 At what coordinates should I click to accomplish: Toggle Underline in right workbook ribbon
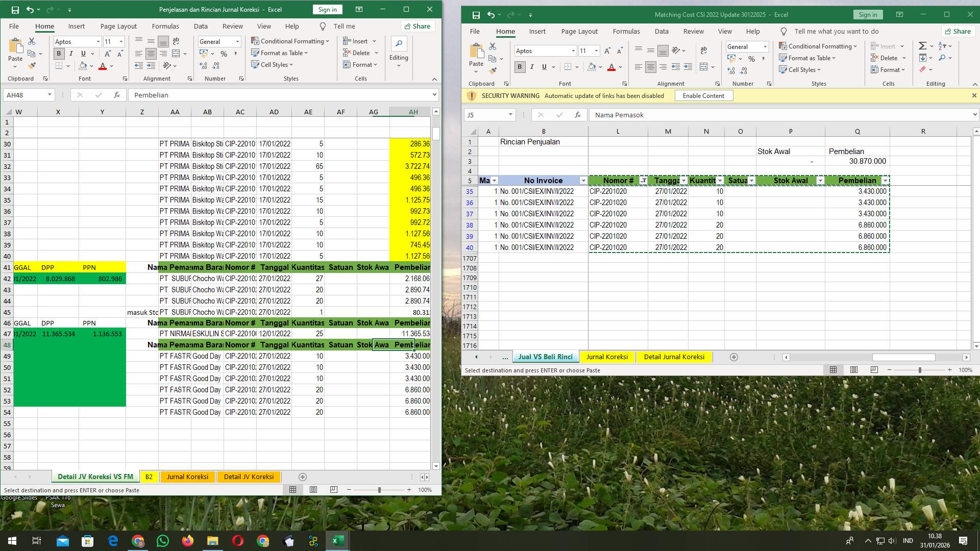pos(544,67)
